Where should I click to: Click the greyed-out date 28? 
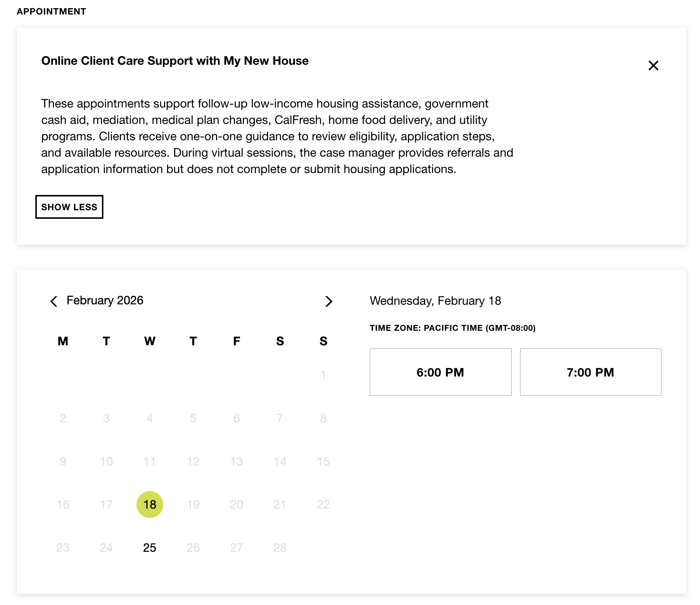click(x=280, y=548)
